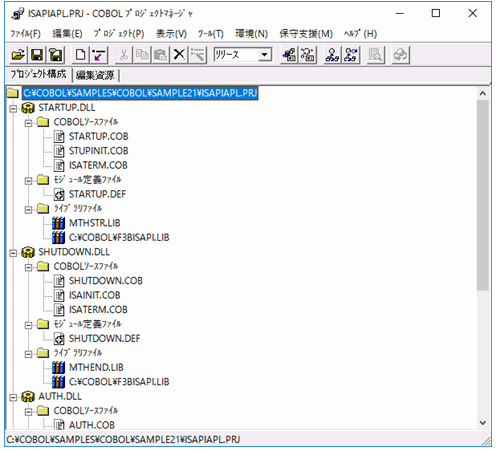Click the Cut scissors icon
Image resolution: width=496 pixels, height=451 pixels.
pos(124,55)
